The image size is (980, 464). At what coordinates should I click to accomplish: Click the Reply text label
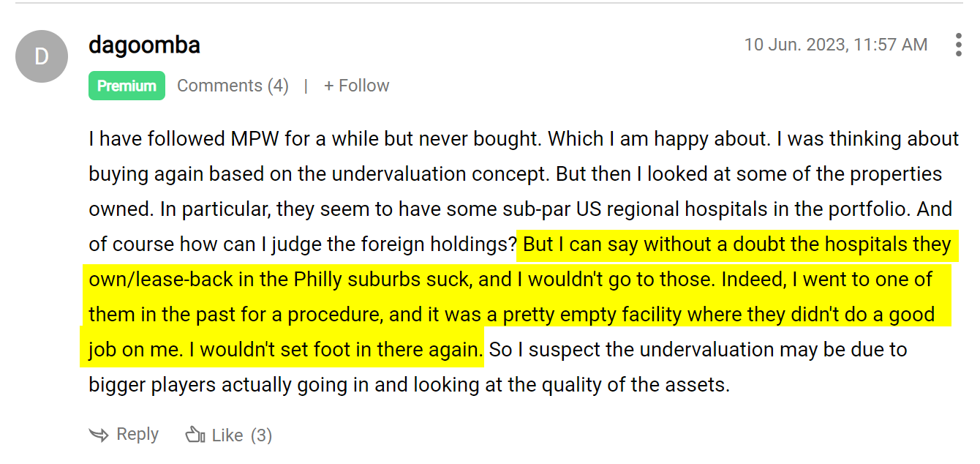pyautogui.click(x=137, y=434)
